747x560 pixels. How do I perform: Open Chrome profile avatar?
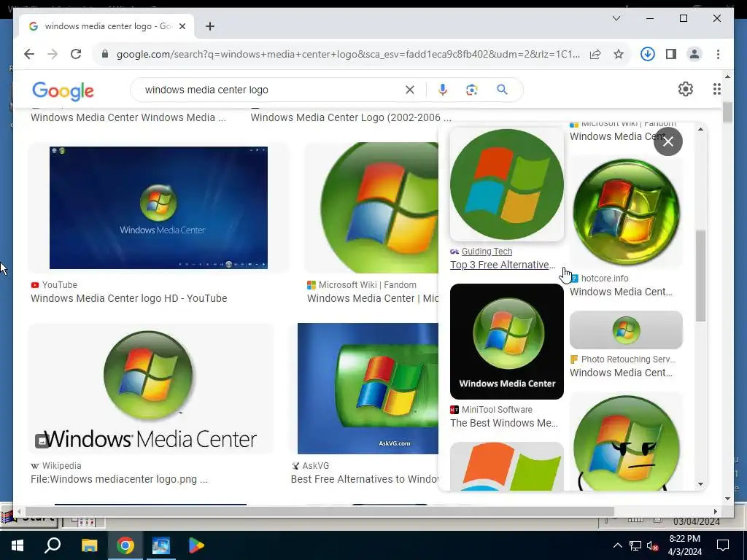(x=694, y=54)
